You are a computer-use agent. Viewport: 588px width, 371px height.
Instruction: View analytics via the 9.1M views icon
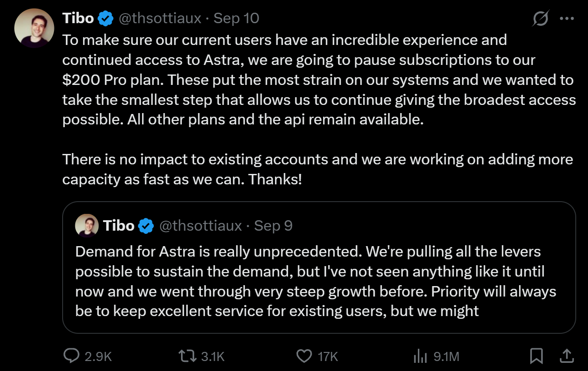(x=421, y=356)
